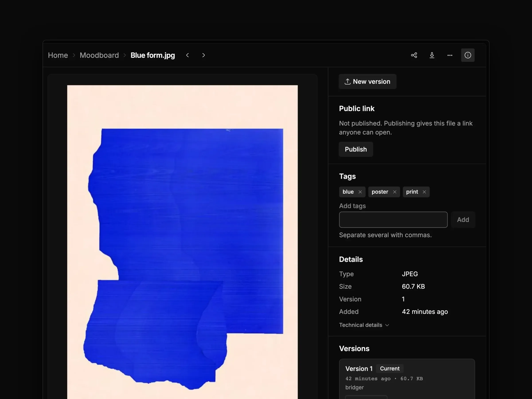
Task: Upload a New version
Action: (x=368, y=82)
